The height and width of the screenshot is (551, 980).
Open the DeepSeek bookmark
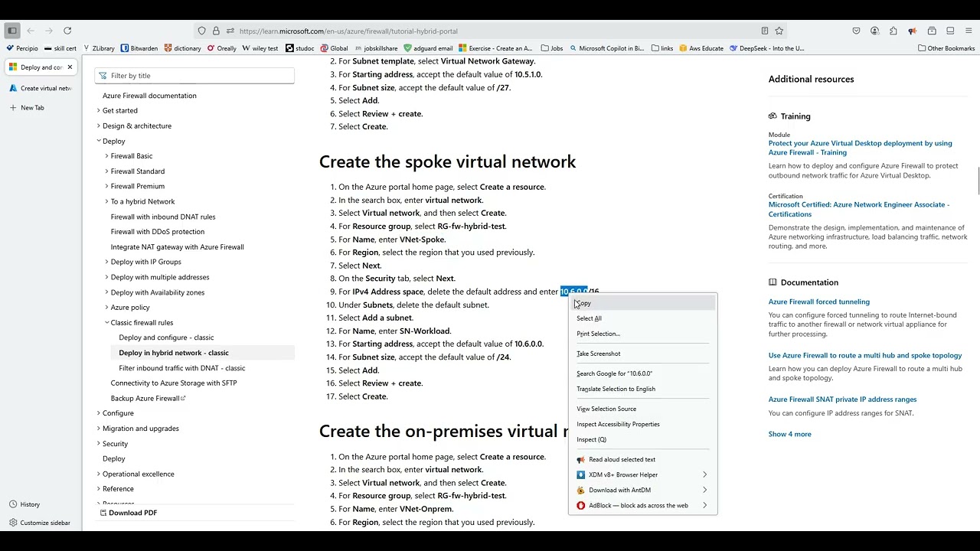[x=767, y=48]
